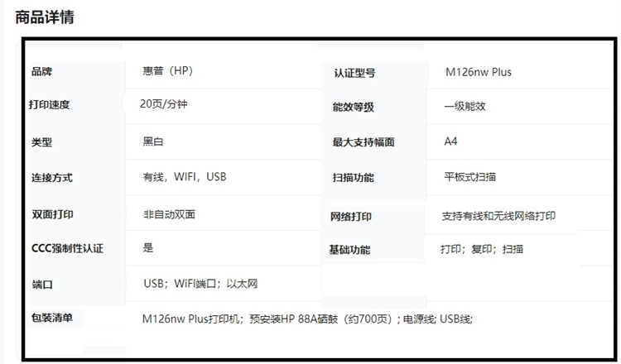Click the 商品详情 heading
This screenshot has height=364, width=621.
tap(45, 17)
